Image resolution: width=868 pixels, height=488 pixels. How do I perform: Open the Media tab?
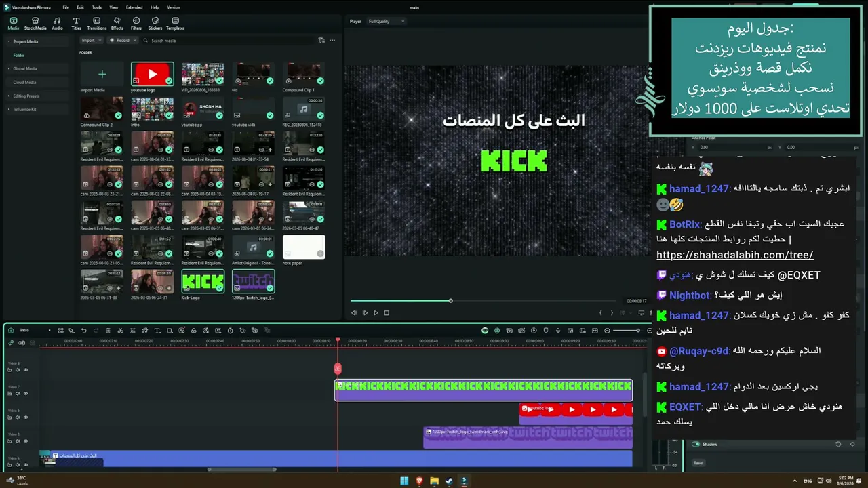[13, 24]
